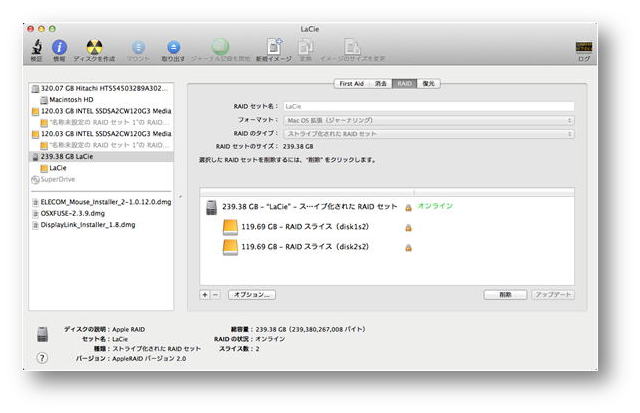Image resolution: width=640 pixels, height=413 pixels.
Task: Select the 119.69 GB RAID slice disk2s2 row
Action: 387,247
